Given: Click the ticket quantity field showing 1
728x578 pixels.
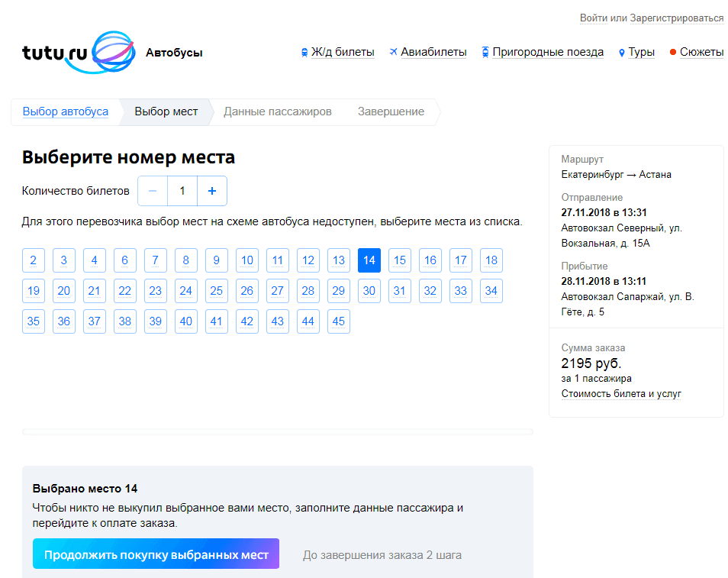Looking at the screenshot, I should pyautogui.click(x=182, y=191).
